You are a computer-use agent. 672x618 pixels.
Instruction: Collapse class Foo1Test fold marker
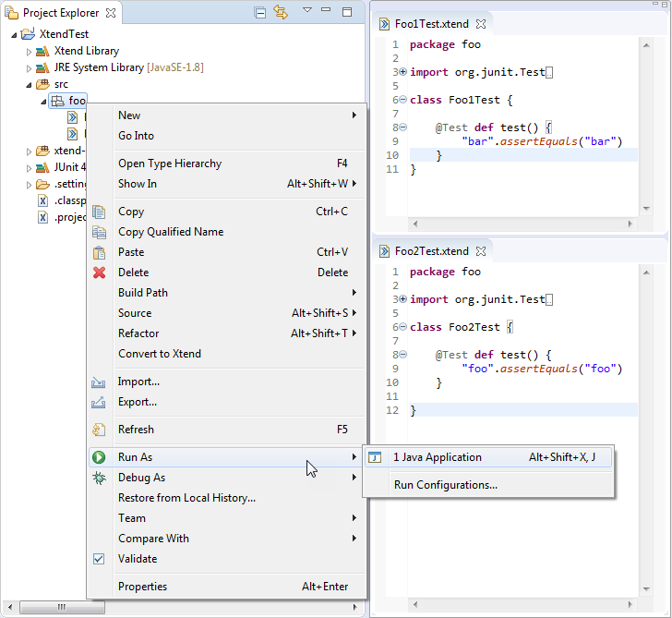tap(402, 100)
